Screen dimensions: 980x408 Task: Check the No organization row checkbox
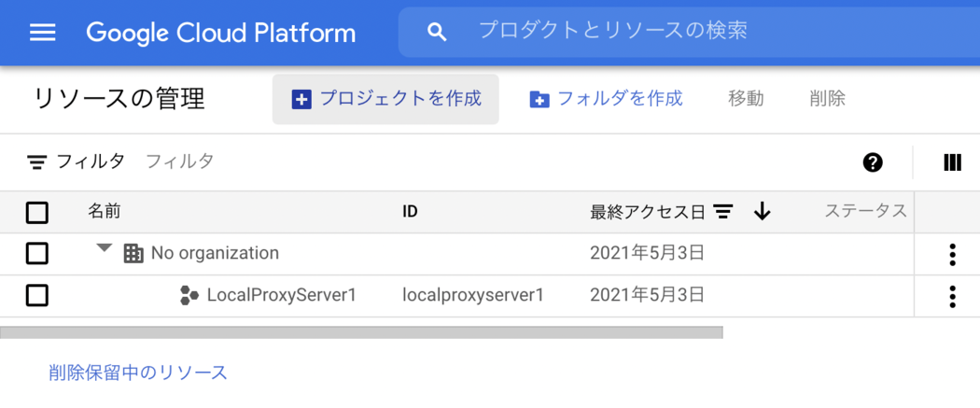point(37,254)
